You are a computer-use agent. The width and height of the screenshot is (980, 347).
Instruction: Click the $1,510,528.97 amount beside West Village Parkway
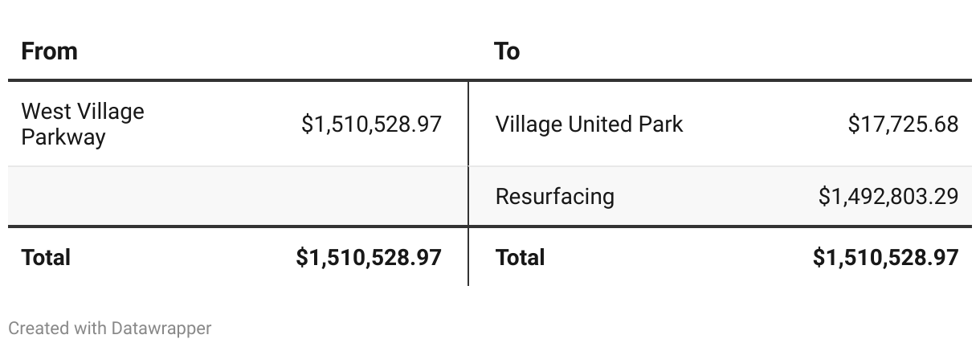point(372,124)
